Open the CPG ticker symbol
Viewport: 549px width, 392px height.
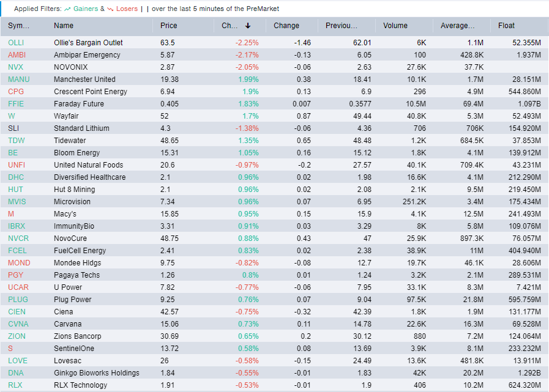pyautogui.click(x=16, y=92)
